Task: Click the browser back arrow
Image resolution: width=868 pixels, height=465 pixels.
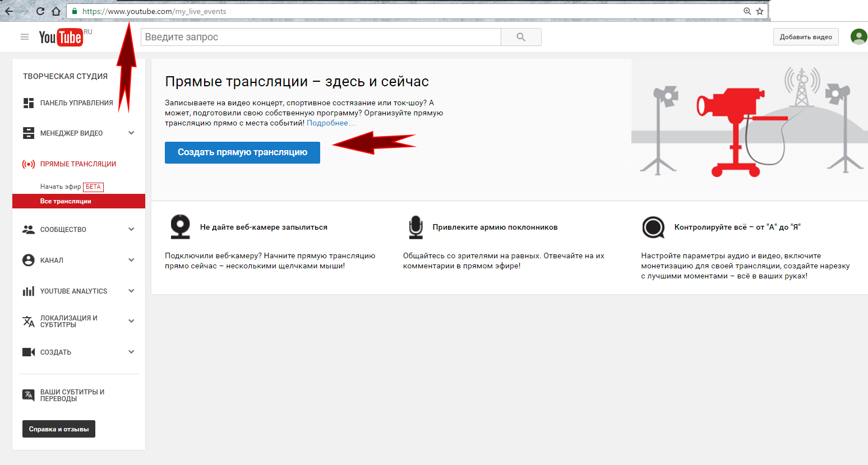Action: 9,11
